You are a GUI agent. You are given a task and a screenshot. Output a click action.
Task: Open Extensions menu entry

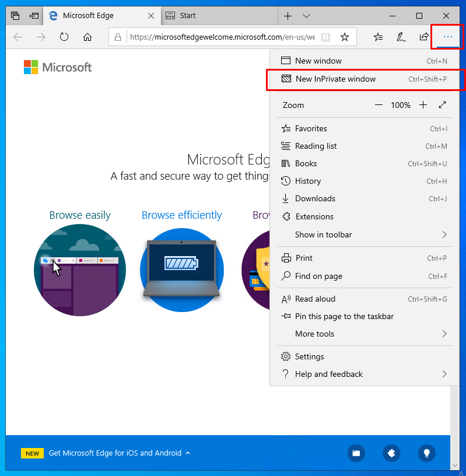coord(365,216)
